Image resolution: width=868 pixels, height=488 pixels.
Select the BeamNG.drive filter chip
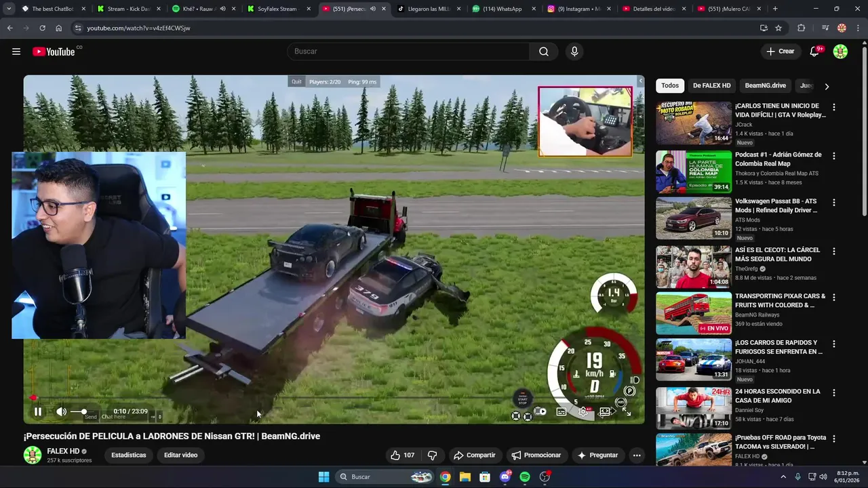765,85
